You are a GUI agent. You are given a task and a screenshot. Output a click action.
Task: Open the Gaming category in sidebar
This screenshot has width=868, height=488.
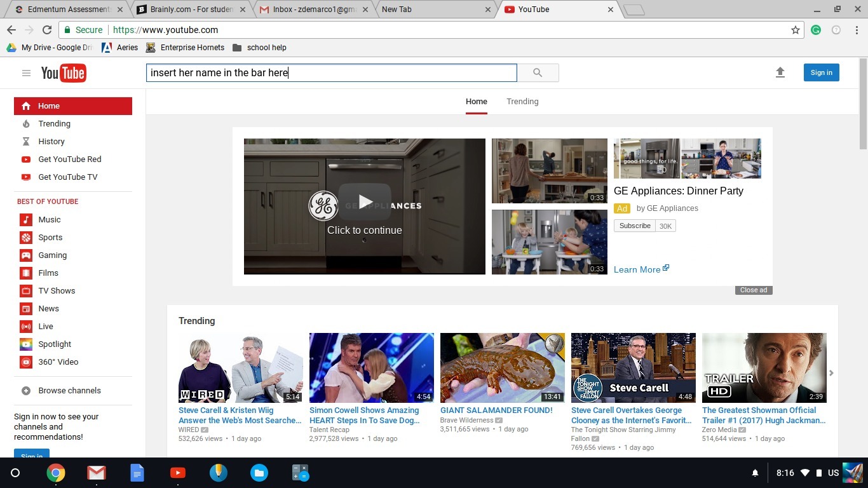coord(52,255)
